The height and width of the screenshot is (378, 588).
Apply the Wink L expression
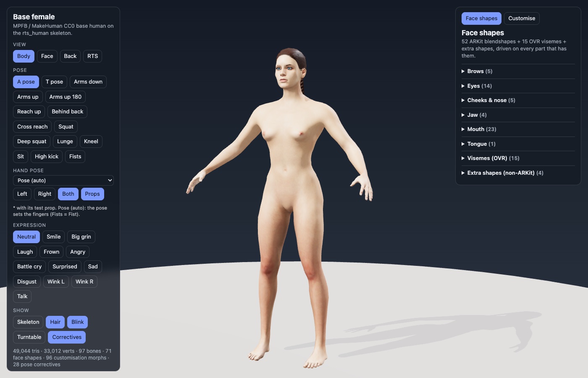56,282
